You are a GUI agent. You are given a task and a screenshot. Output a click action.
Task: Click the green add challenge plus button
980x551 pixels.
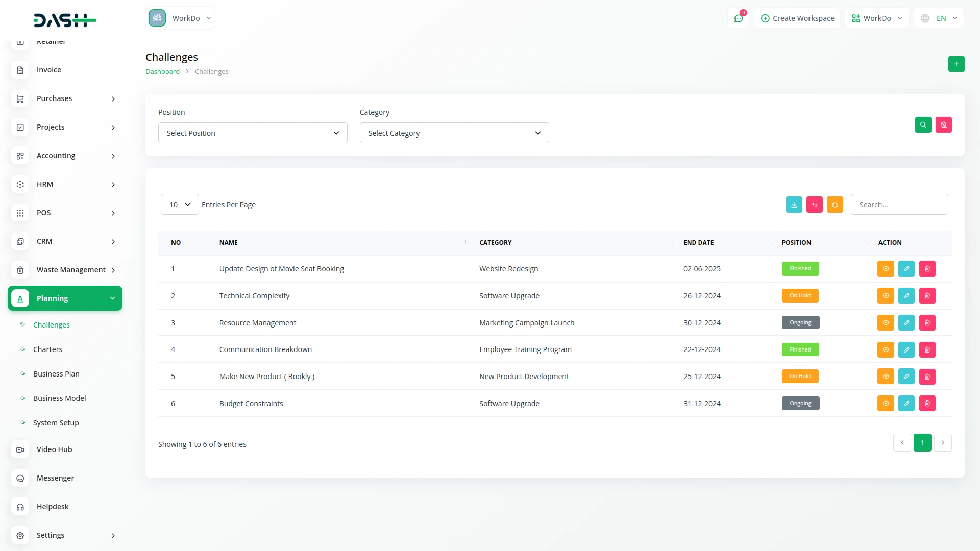pyautogui.click(x=956, y=64)
